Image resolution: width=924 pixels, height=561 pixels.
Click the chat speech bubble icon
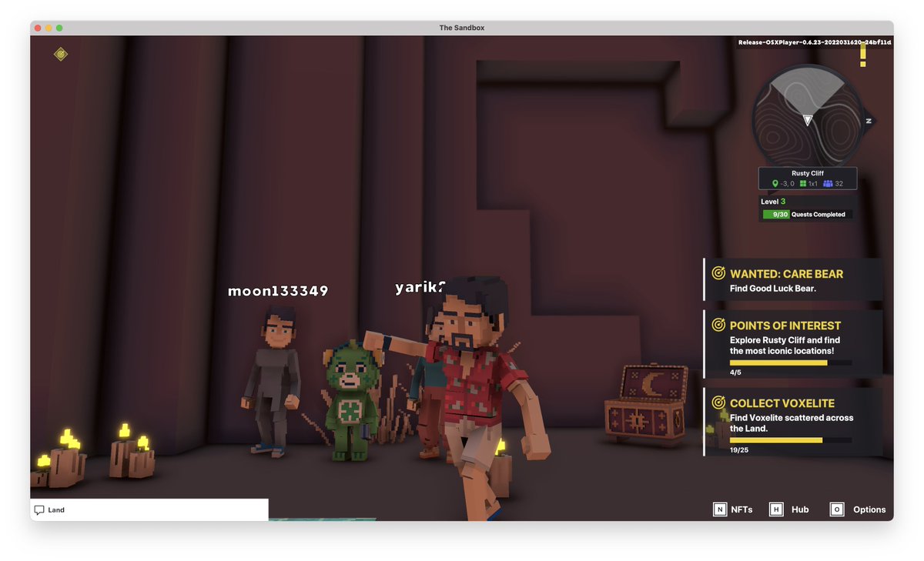(39, 509)
